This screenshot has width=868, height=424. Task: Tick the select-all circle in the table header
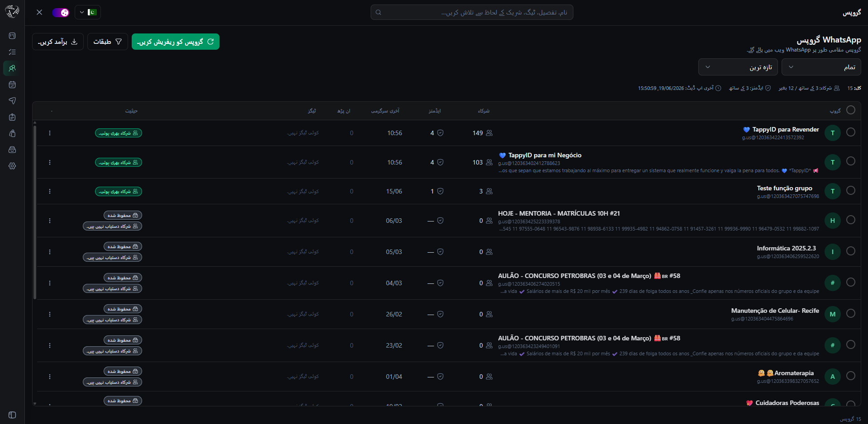tap(851, 110)
